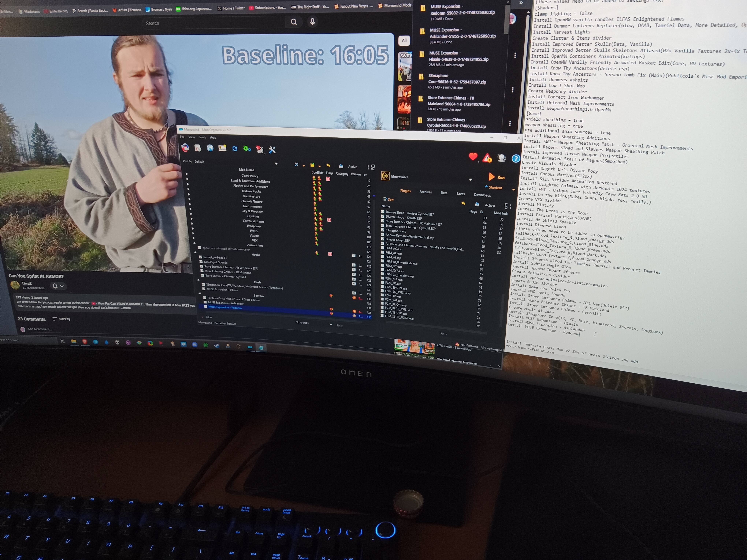
Task: Click the Install Mod from archive icon
Action: pos(198,148)
